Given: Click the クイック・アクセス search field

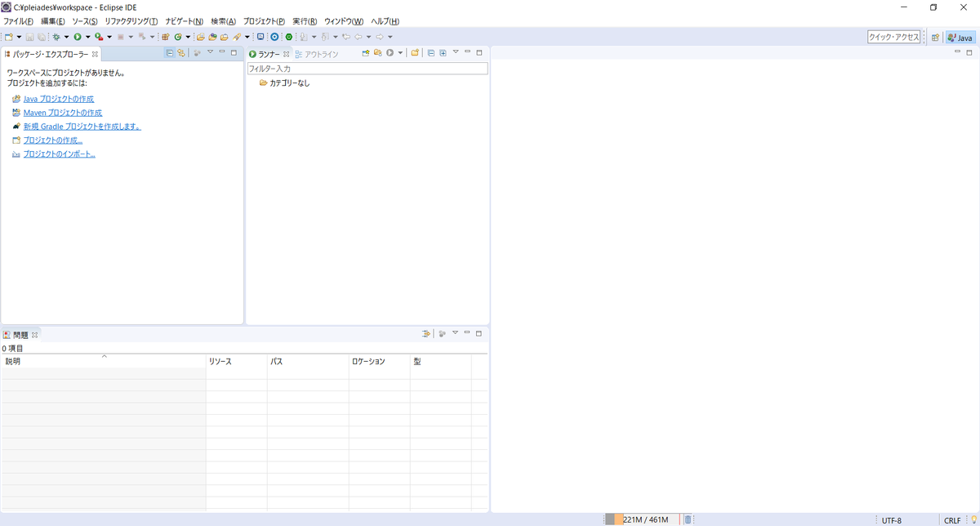Looking at the screenshot, I should tap(894, 37).
